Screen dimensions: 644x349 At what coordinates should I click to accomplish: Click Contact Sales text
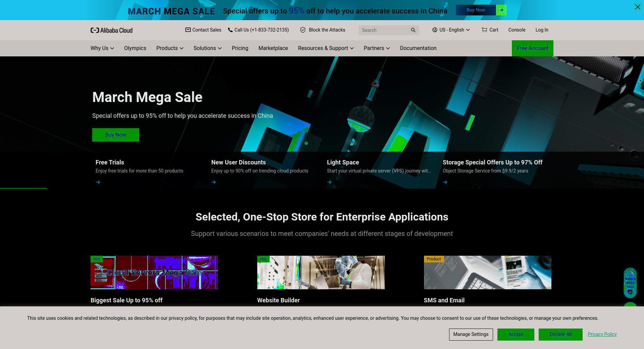(207, 30)
